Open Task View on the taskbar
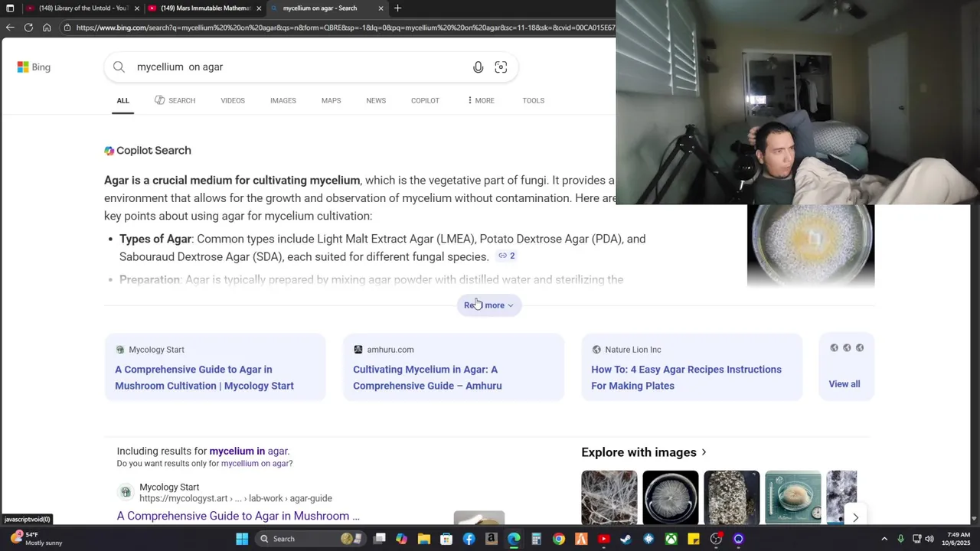Screen dimensions: 980x551 tap(379, 539)
